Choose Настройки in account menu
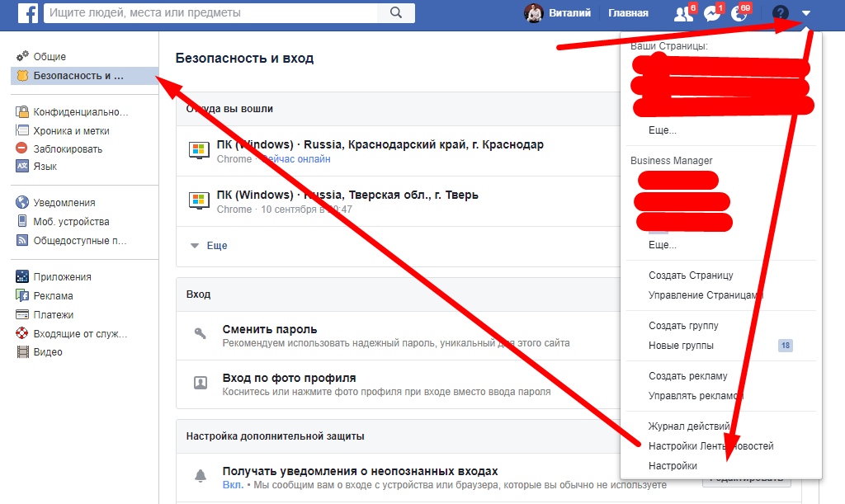Image resolution: width=845 pixels, height=504 pixels. pyautogui.click(x=673, y=466)
